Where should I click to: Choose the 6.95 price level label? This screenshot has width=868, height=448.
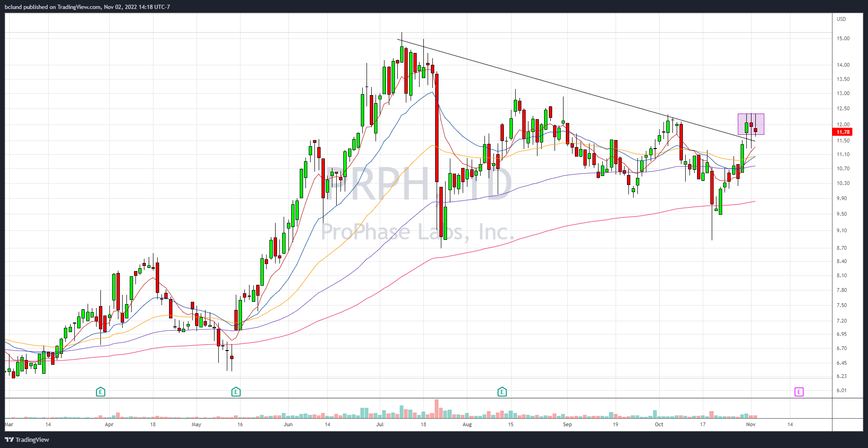pos(842,334)
